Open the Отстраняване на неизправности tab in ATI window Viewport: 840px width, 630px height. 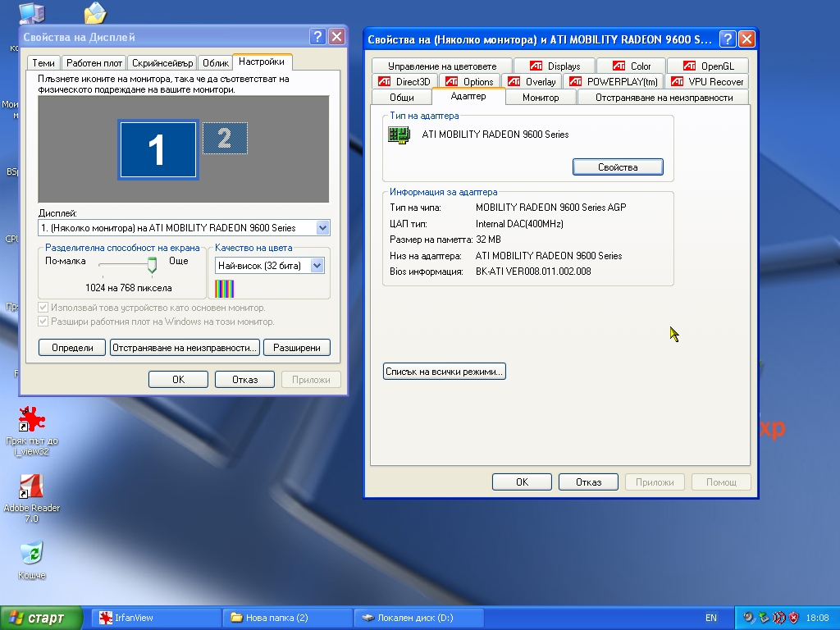point(664,97)
